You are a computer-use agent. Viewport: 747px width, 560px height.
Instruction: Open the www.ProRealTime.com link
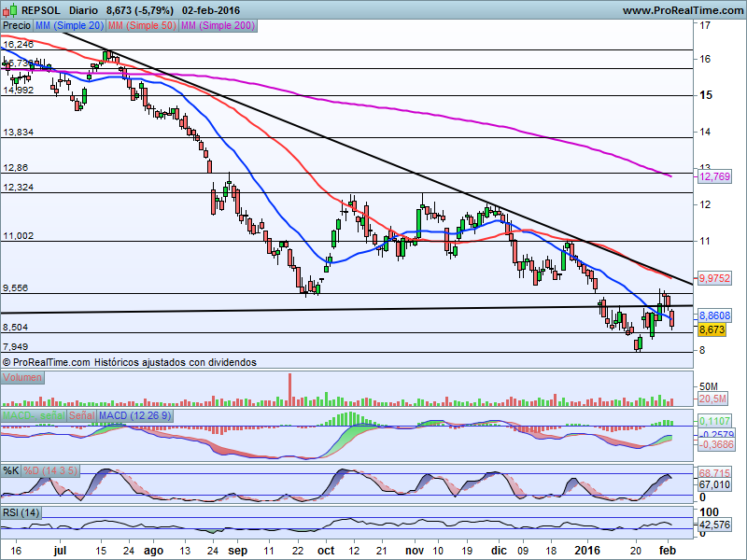(x=684, y=10)
